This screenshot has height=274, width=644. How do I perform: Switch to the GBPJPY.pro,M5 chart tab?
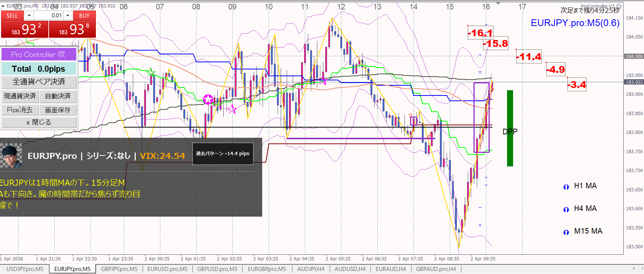pos(119,269)
